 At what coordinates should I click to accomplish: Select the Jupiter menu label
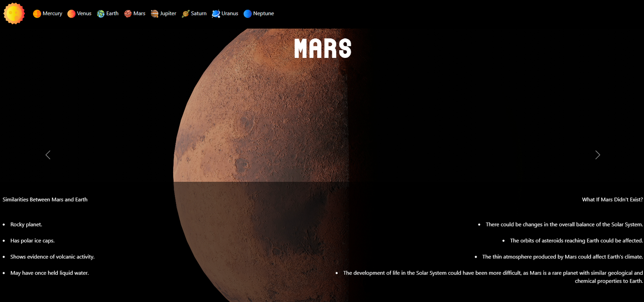coord(168,14)
